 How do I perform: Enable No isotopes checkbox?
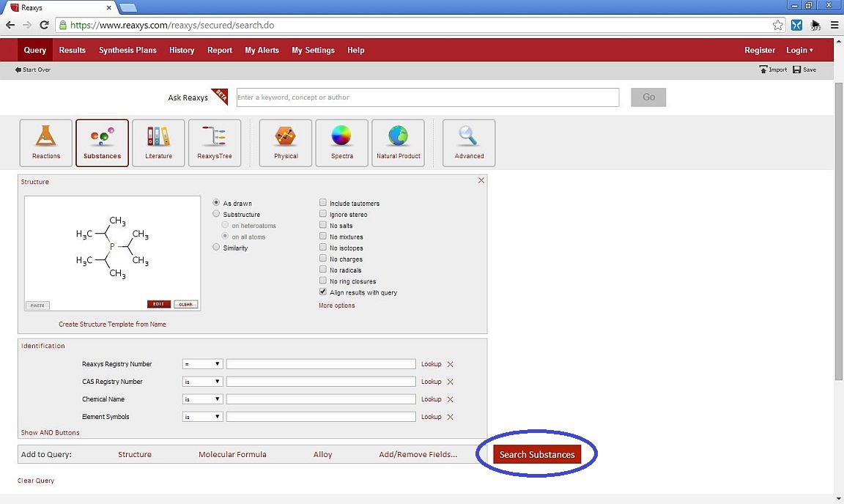pyautogui.click(x=323, y=247)
